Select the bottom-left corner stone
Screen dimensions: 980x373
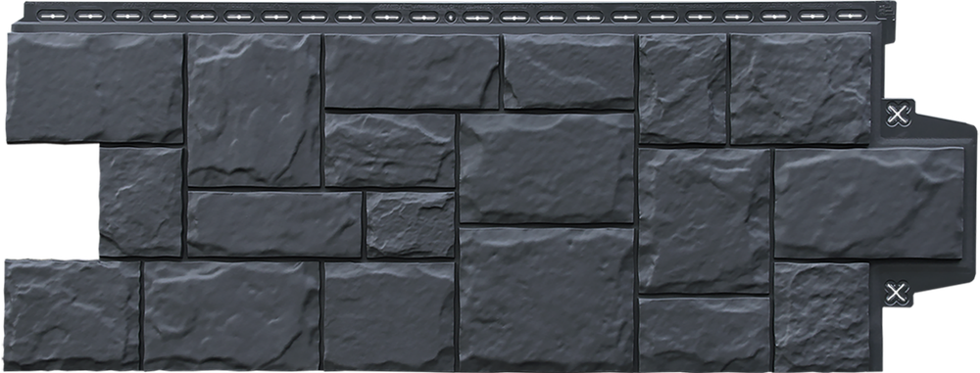73,314
